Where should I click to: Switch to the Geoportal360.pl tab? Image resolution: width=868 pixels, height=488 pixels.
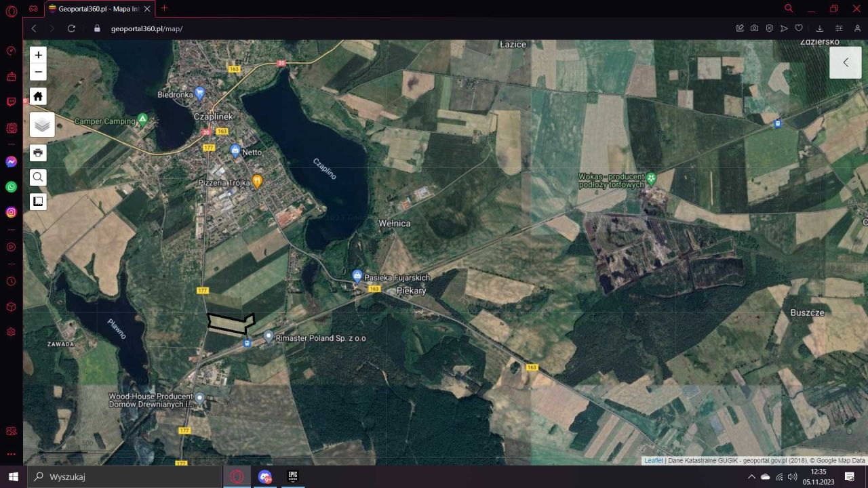[x=99, y=9]
